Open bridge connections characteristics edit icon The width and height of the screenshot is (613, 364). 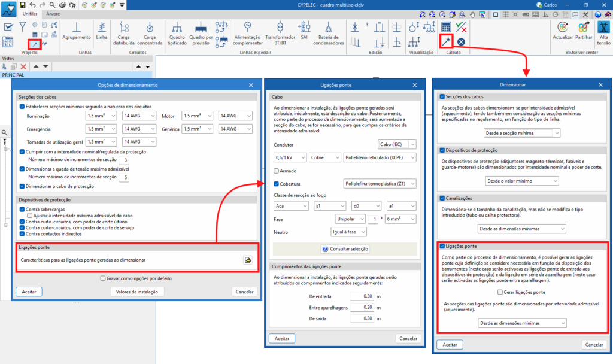[x=247, y=260]
